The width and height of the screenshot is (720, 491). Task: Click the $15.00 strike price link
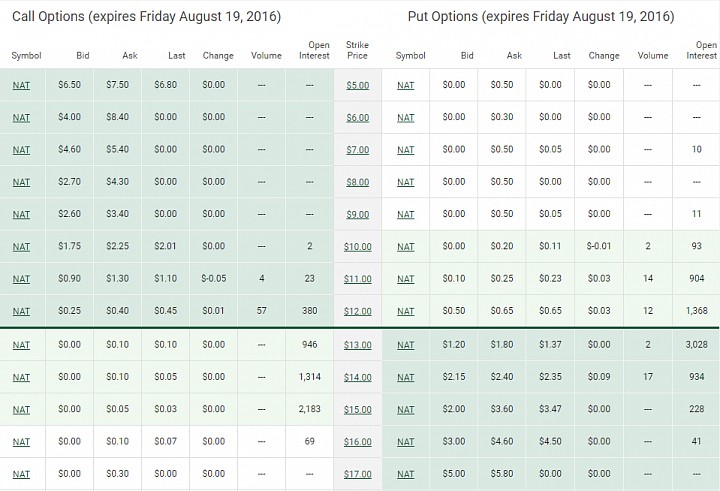click(357, 409)
